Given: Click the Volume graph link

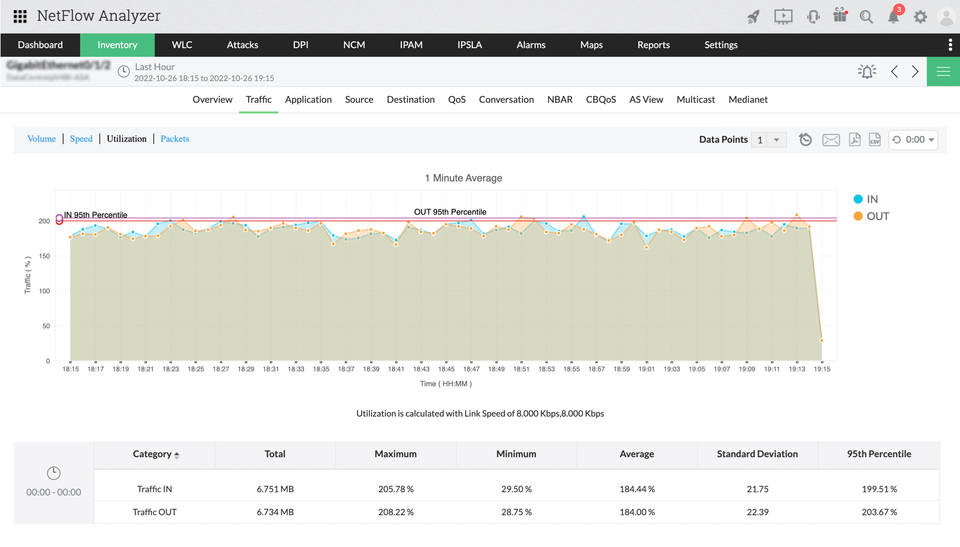Looking at the screenshot, I should [41, 139].
